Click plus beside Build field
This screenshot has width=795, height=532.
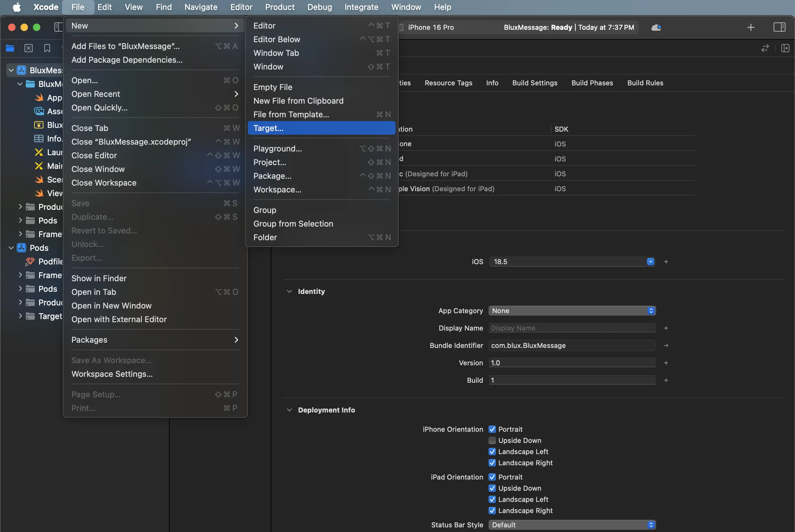click(666, 380)
